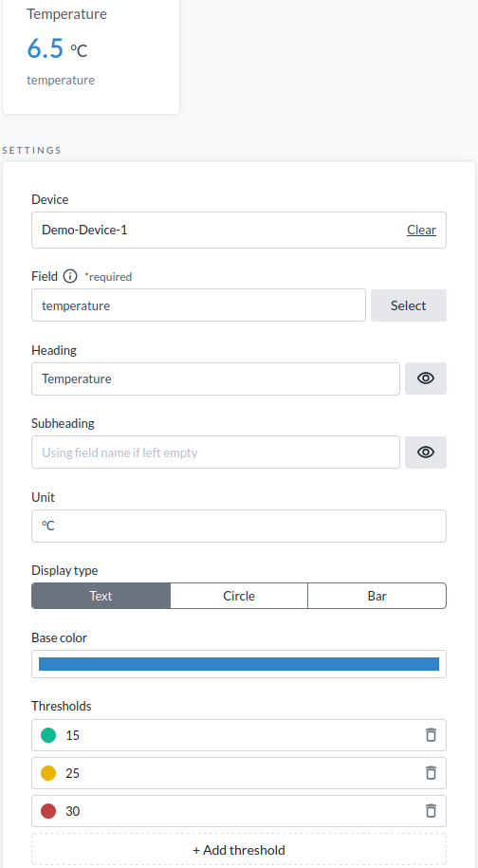Click the SETTINGS section label

tap(32, 150)
